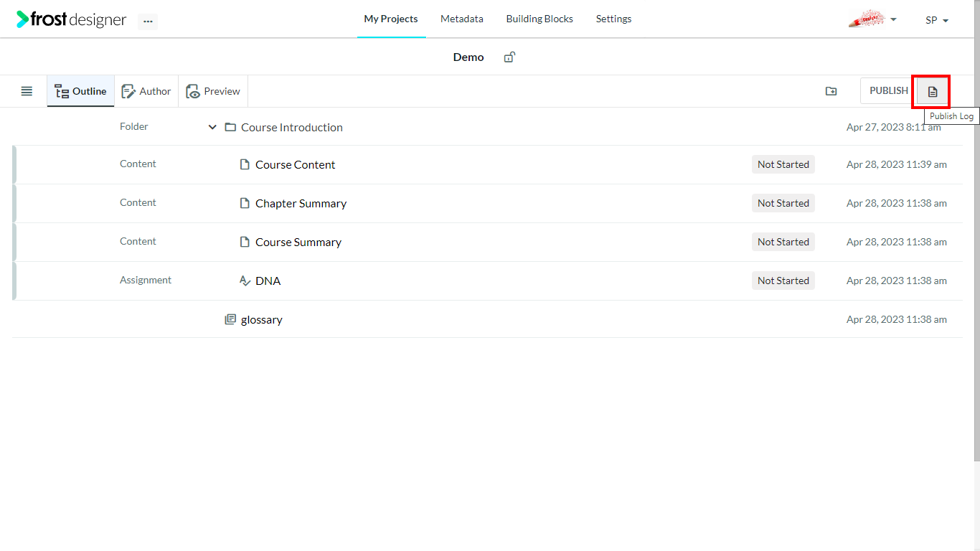The width and height of the screenshot is (980, 551).
Task: Click the Demo project title
Action: point(468,57)
